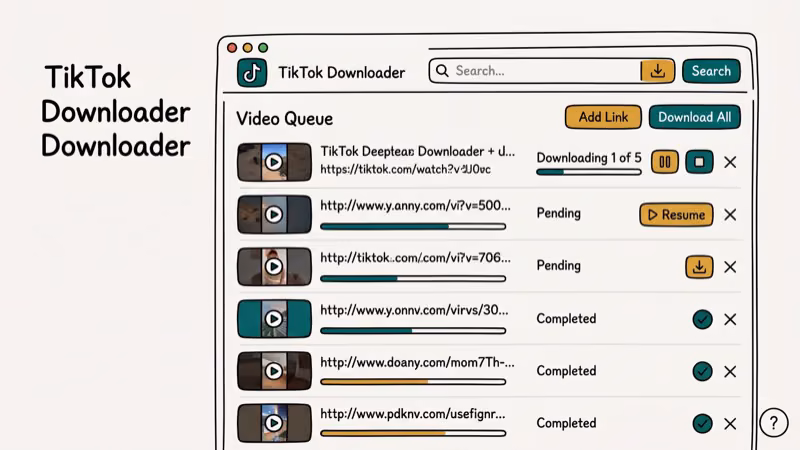Click the Search button
800x450 pixels.
tap(711, 71)
